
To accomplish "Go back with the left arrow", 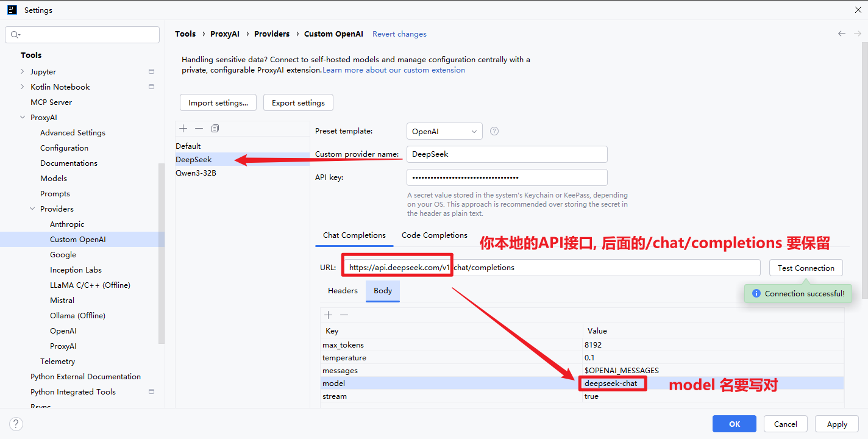I will click(x=842, y=34).
